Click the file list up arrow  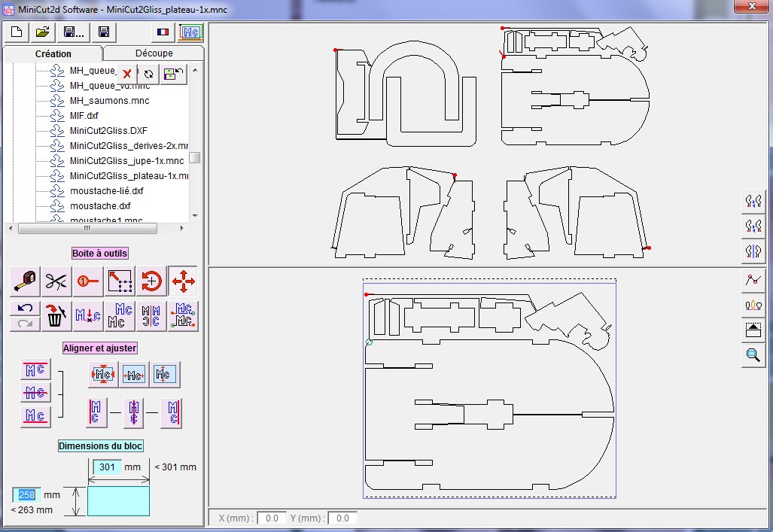pos(195,70)
